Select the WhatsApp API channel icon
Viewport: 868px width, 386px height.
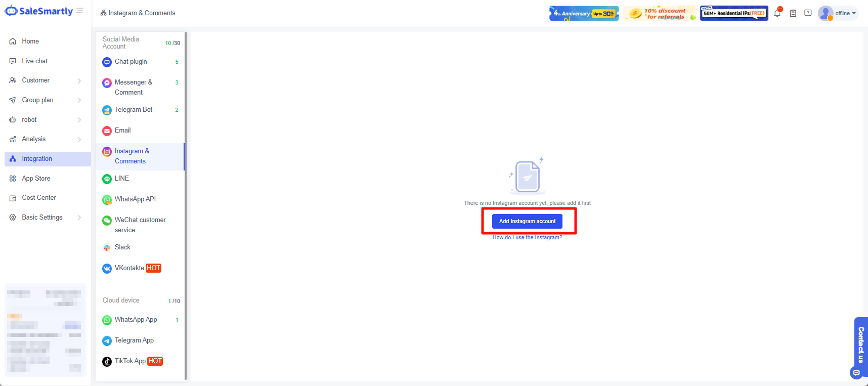click(107, 200)
